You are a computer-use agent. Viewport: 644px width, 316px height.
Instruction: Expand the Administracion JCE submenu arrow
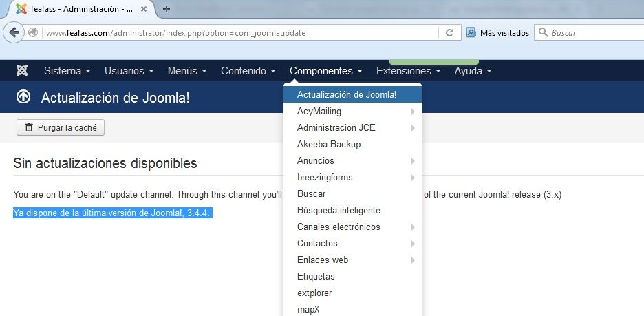pyautogui.click(x=413, y=128)
